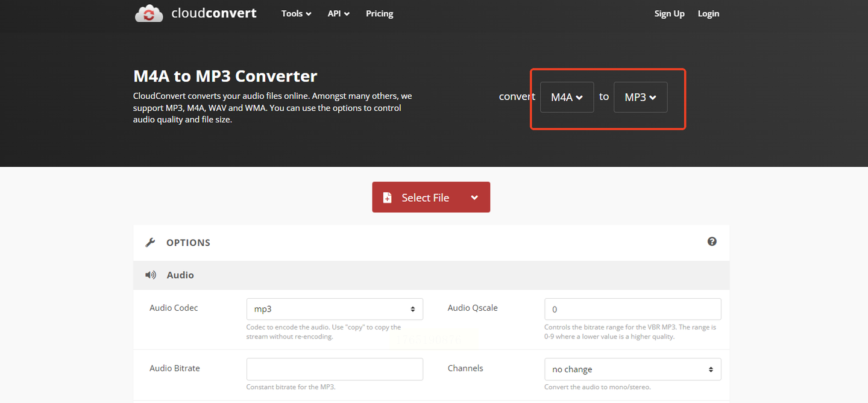Open the M4A source format dropdown
This screenshot has height=403, width=868.
[567, 97]
